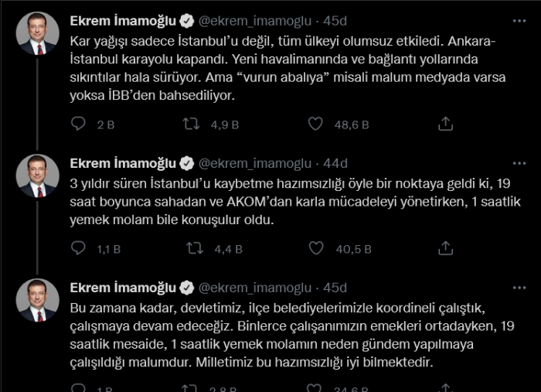Reply to the second tweet with 1,1 B replies

[79, 248]
